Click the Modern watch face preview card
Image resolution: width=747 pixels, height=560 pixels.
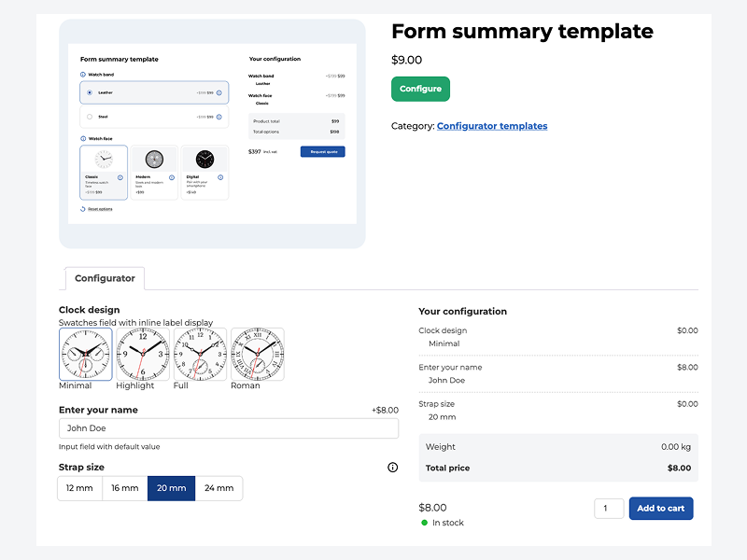point(154,172)
